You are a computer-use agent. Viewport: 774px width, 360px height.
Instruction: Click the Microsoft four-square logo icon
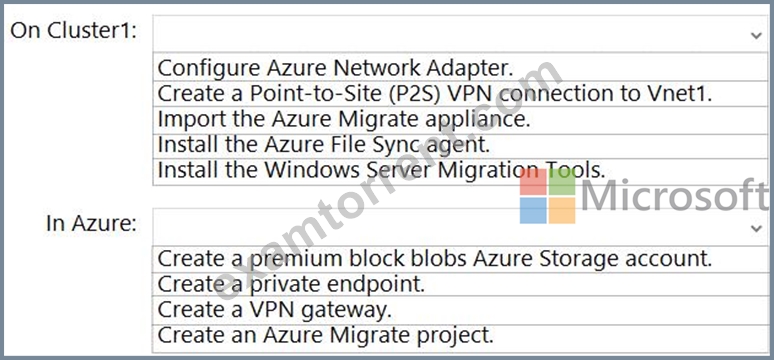[547, 197]
